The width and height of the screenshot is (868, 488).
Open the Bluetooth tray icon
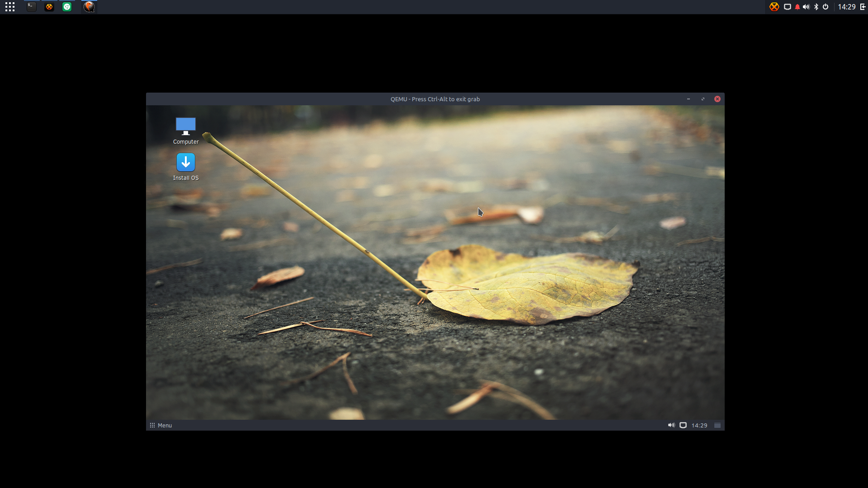(816, 7)
